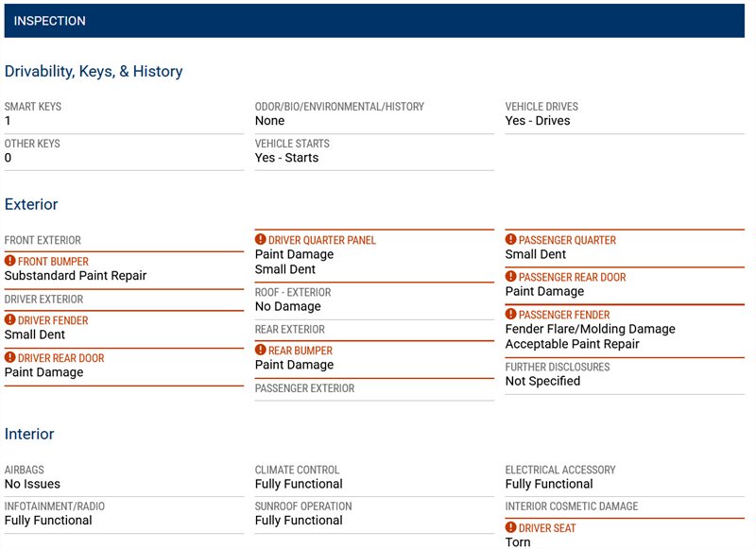This screenshot has width=756, height=549.
Task: Click the Interior section heading
Action: tap(29, 435)
